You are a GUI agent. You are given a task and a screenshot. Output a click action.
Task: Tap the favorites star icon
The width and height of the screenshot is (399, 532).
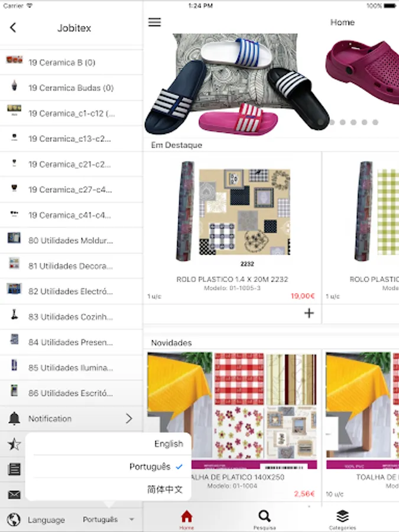[x=14, y=444]
